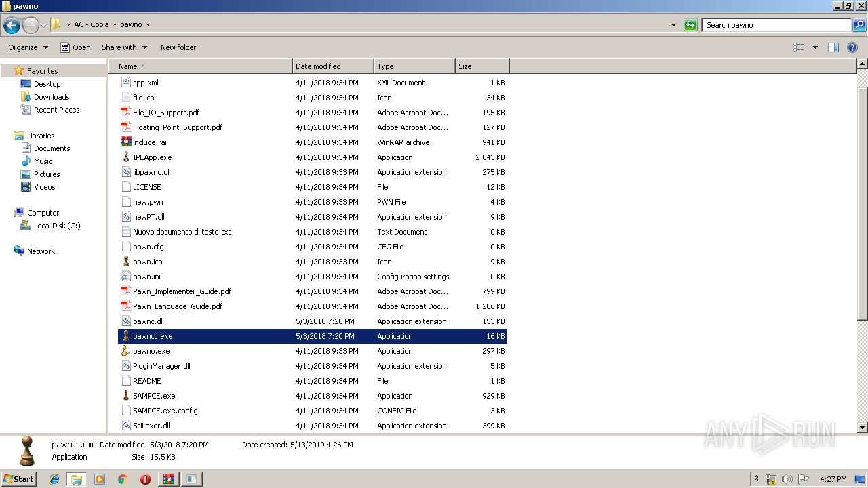Change view using the views icon

point(799,47)
